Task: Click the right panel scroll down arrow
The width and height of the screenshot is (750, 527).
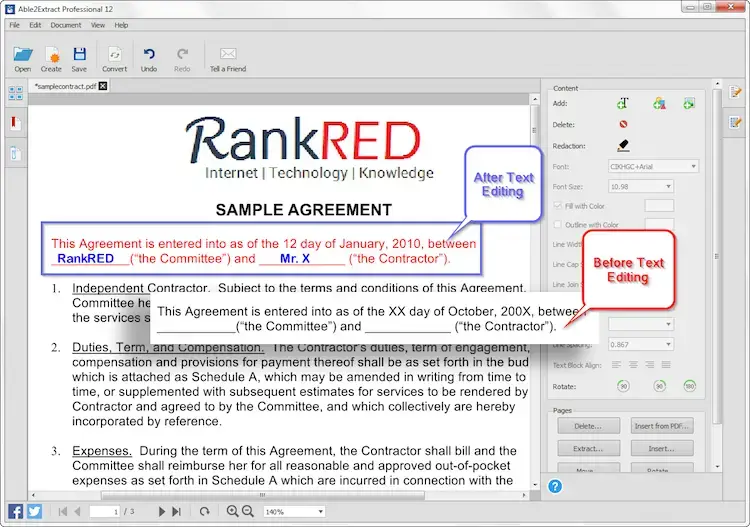Action: [717, 467]
